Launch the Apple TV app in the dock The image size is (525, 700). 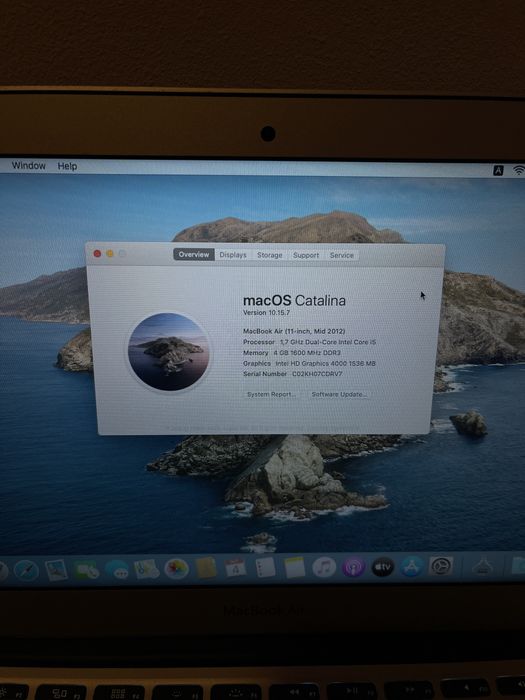(383, 567)
